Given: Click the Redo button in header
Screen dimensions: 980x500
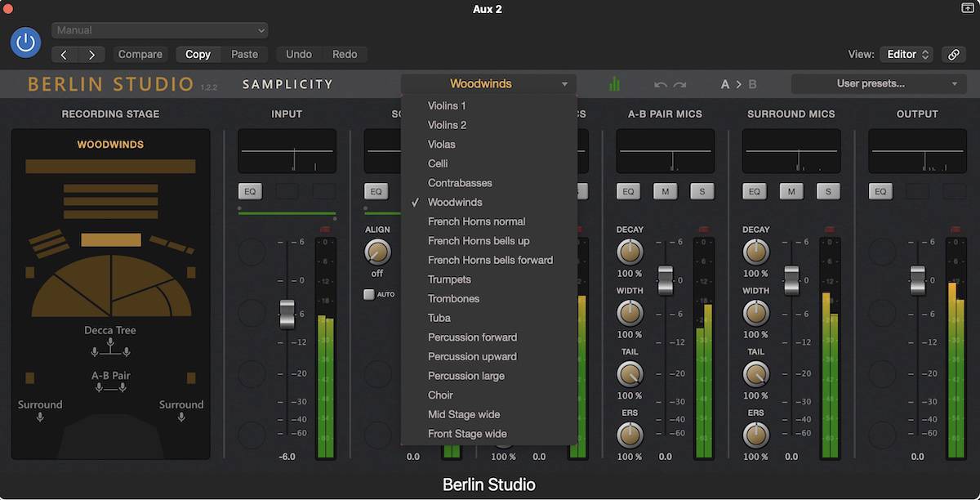Looking at the screenshot, I should tap(345, 55).
